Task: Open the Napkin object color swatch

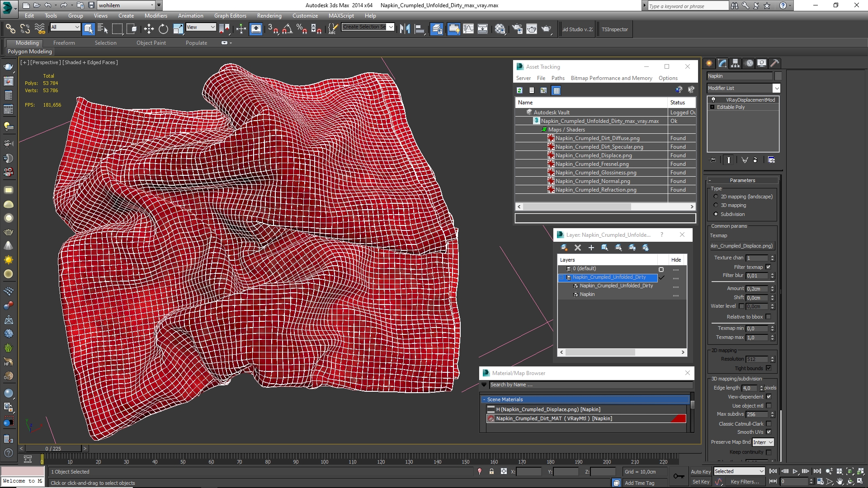Action: [778, 76]
